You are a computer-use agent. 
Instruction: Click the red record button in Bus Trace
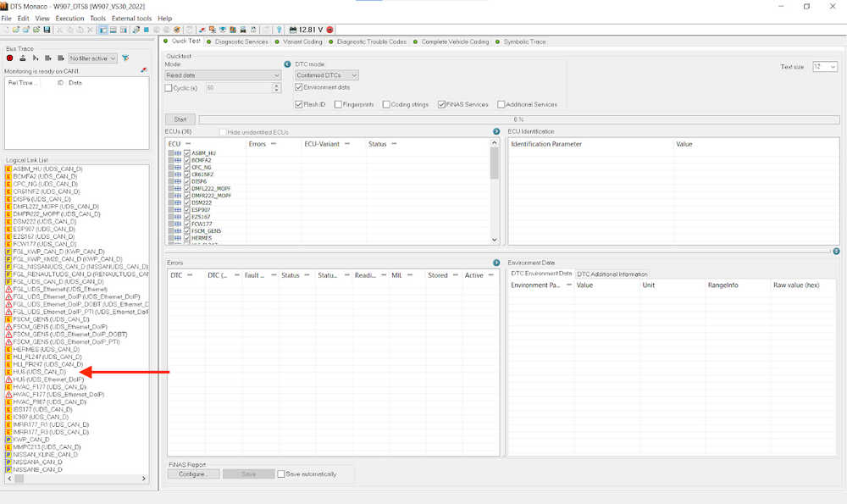point(9,58)
